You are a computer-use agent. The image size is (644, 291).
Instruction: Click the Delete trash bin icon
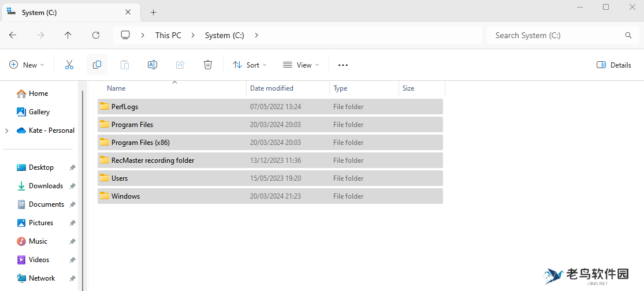(208, 65)
